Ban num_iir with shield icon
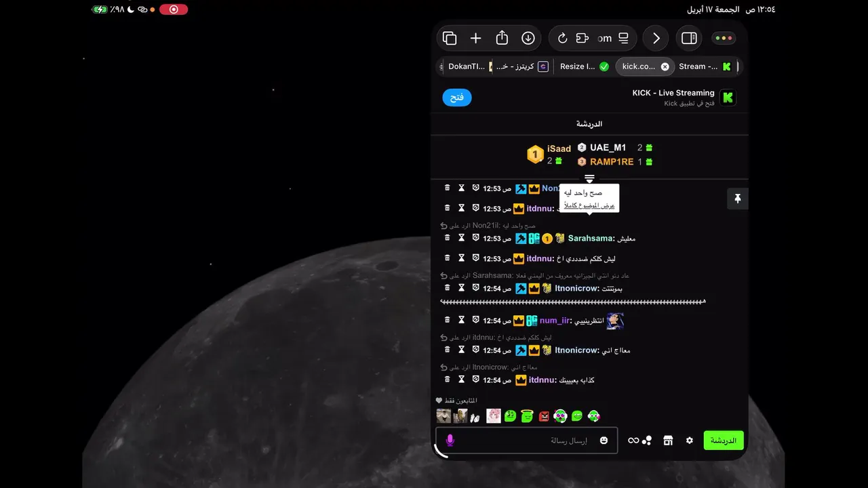 point(475,320)
